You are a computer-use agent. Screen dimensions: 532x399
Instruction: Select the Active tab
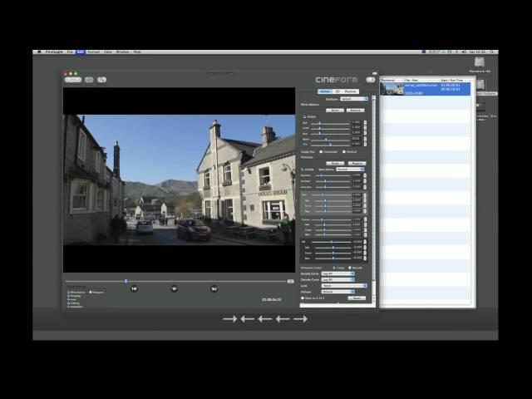point(325,91)
